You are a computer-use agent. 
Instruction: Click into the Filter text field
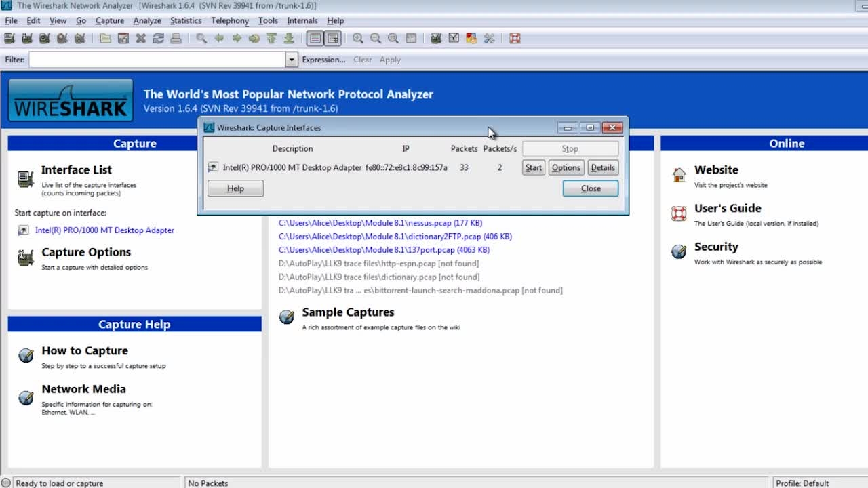point(157,60)
